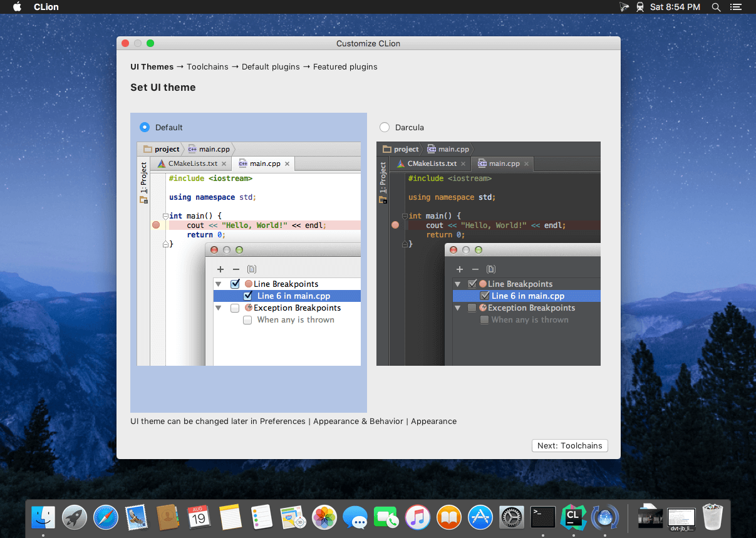The width and height of the screenshot is (756, 538).
Task: Open the Apple menu
Action: 18,7
